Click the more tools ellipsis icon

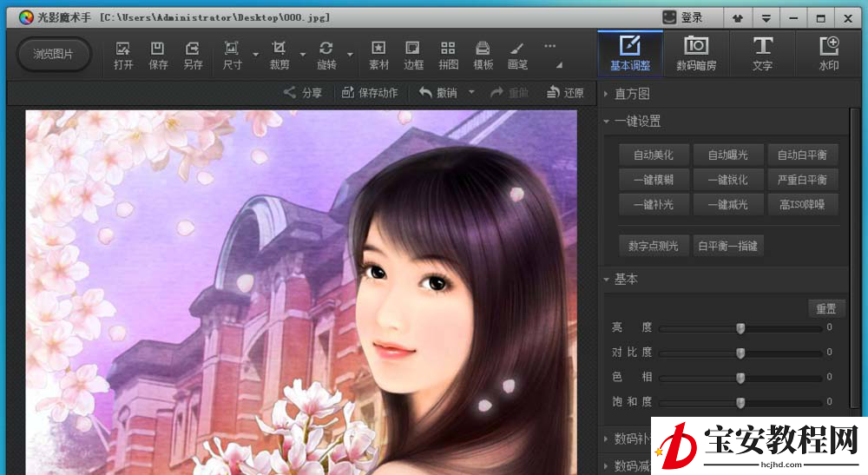549,46
